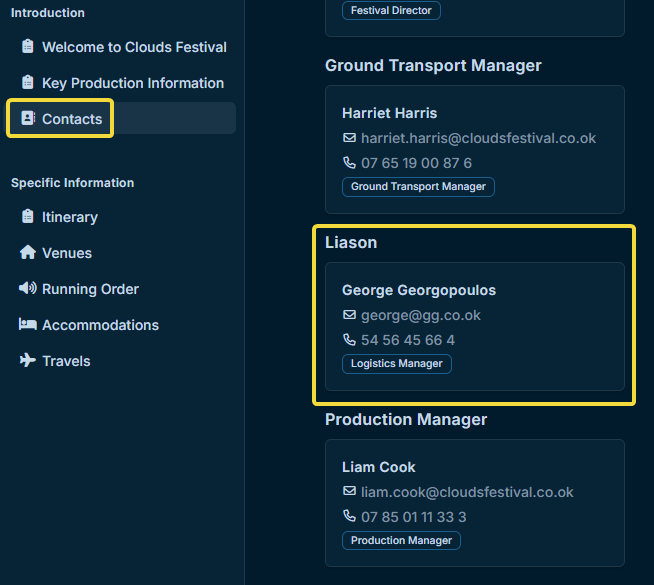The image size is (654, 585).
Task: Click phone icon beside George Georgopoulos number
Action: [x=349, y=339]
